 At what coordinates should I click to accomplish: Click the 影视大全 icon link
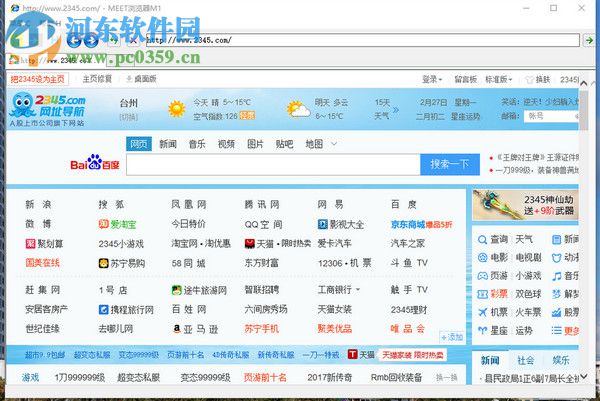pos(322,224)
